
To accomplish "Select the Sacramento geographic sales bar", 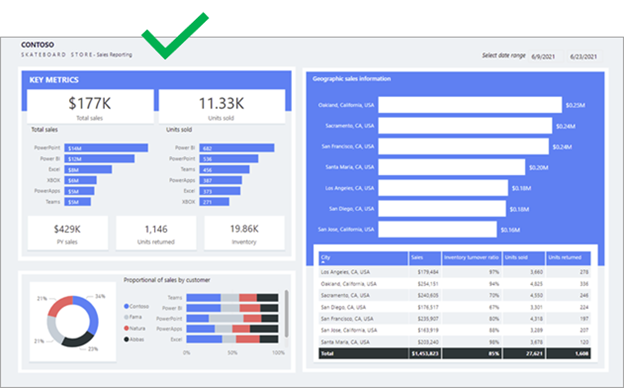I will 465,126.
